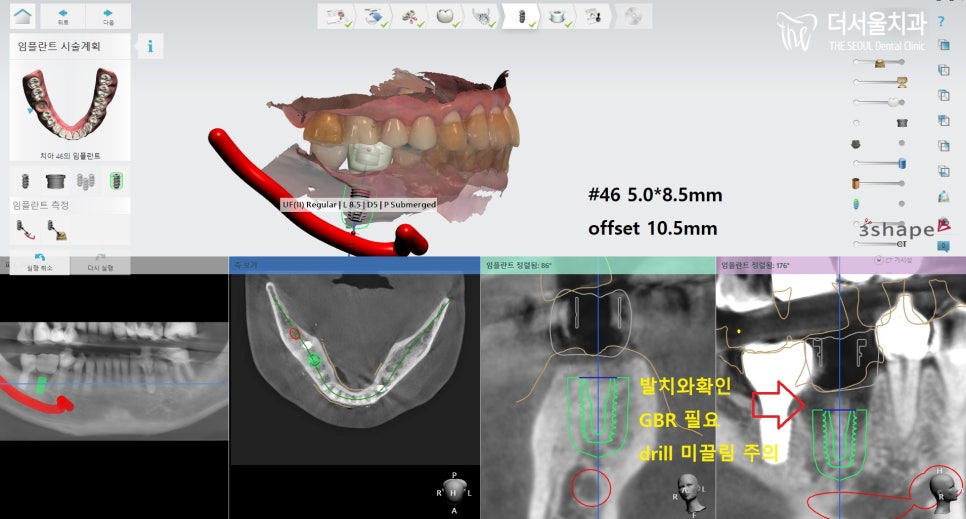Screen dimensions: 966x519
Task: Click the back arrow (뒤로) button
Action: pyautogui.click(x=63, y=15)
